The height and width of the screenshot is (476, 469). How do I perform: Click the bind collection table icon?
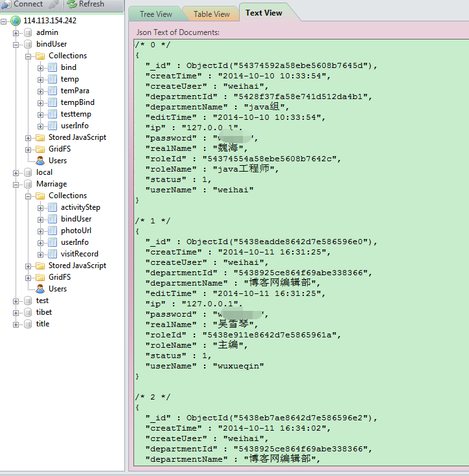point(52,67)
